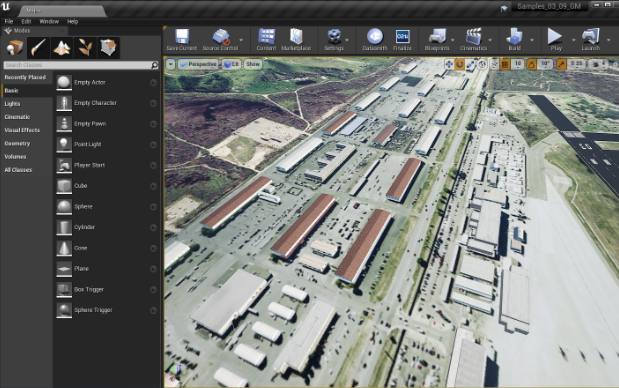The width and height of the screenshot is (619, 388).
Task: Toggle grid snapping in the viewport toolbar
Action: [x=505, y=64]
